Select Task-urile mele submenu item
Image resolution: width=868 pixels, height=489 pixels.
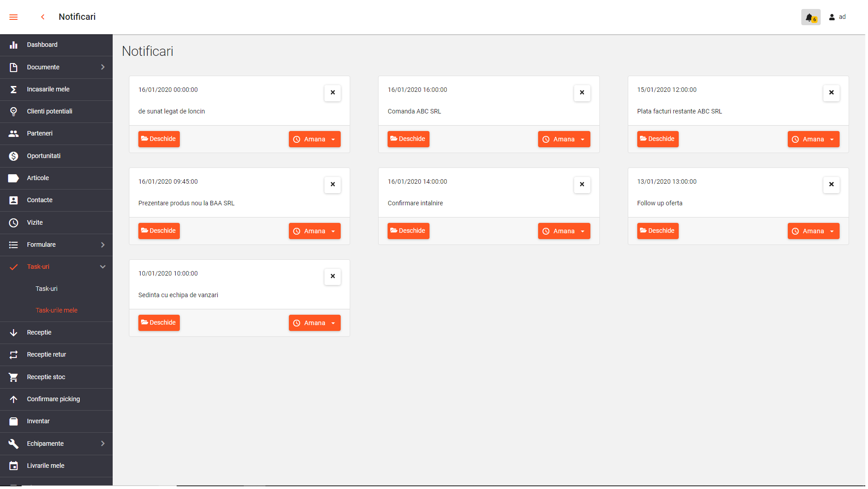57,311
